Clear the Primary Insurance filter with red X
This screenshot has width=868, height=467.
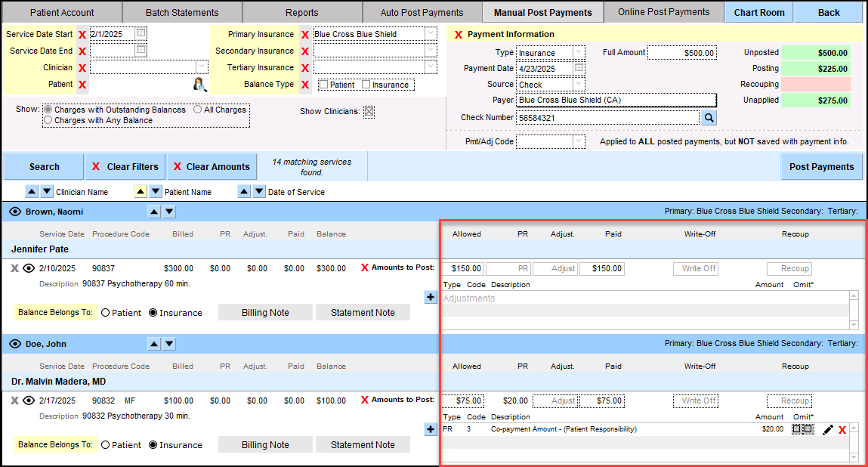tap(305, 35)
